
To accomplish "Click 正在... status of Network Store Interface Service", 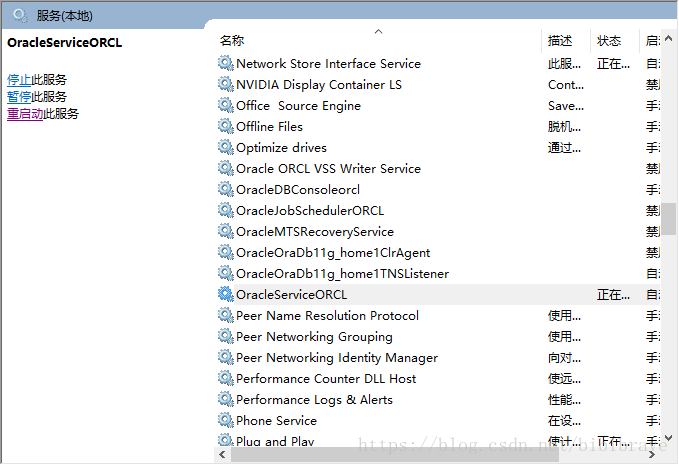I will click(613, 64).
